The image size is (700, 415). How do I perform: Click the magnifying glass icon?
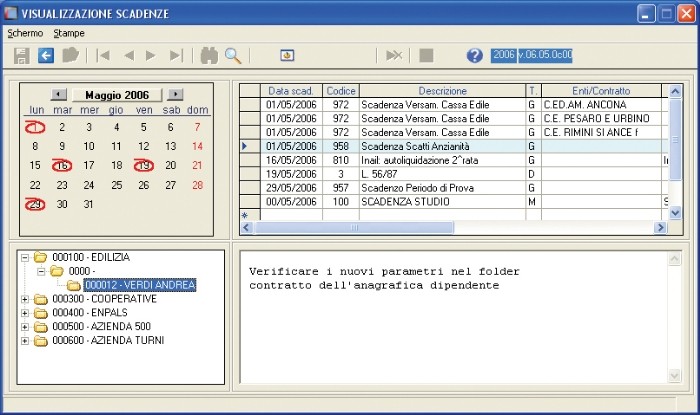(233, 56)
